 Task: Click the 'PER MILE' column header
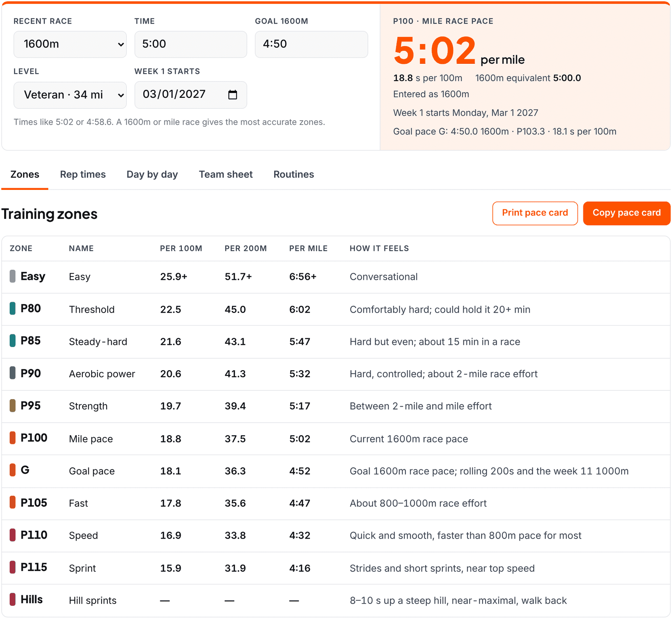[x=308, y=248]
